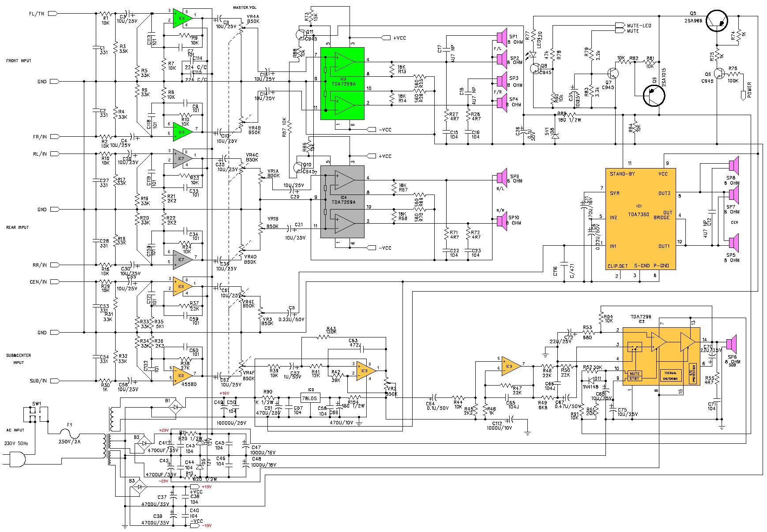This screenshot has width=767, height=532.
Task: Click the POWER connector terminal
Action: click(x=743, y=94)
